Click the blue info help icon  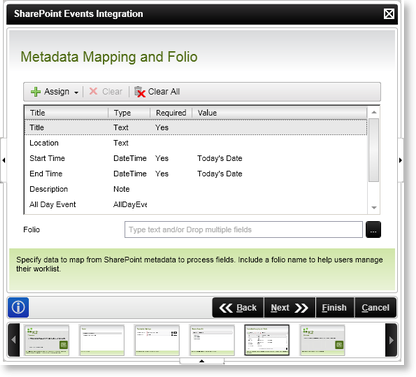pyautogui.click(x=18, y=307)
